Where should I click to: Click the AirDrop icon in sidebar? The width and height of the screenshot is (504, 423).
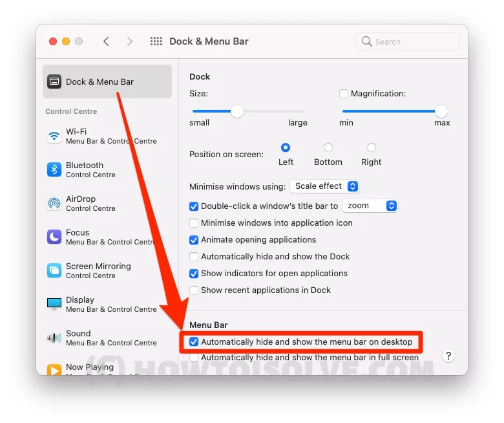pos(54,203)
